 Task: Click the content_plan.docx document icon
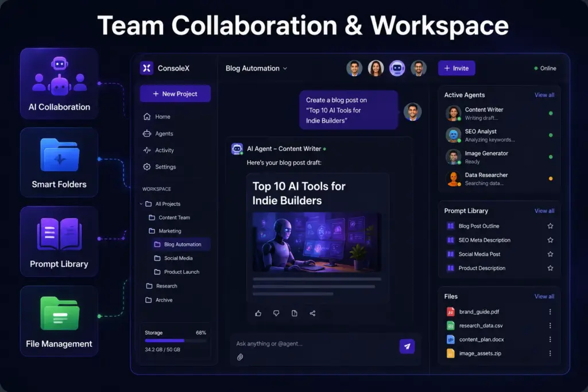pyautogui.click(x=451, y=340)
